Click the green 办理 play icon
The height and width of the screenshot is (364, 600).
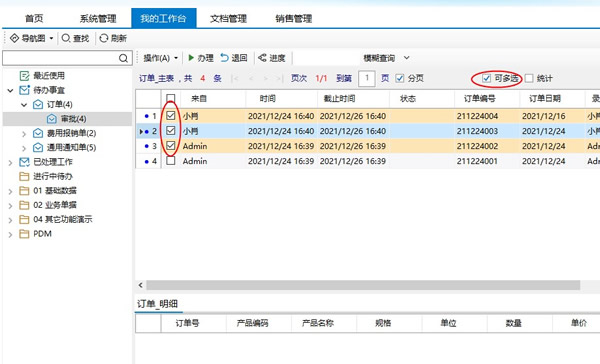click(191, 58)
